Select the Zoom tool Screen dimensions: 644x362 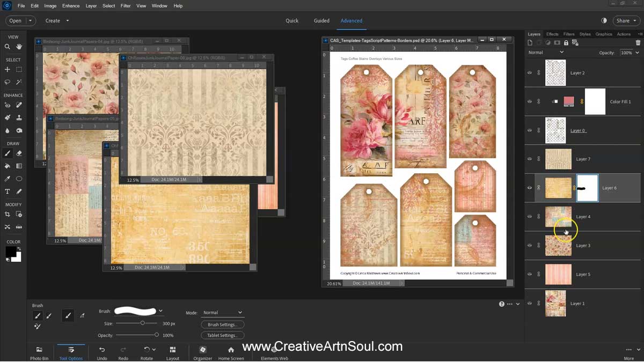pos(7,46)
